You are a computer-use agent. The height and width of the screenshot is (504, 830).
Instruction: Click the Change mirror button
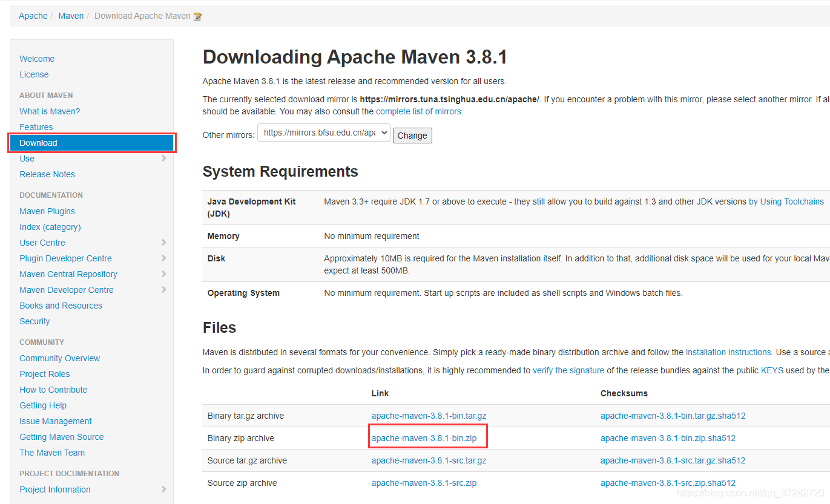coord(412,136)
